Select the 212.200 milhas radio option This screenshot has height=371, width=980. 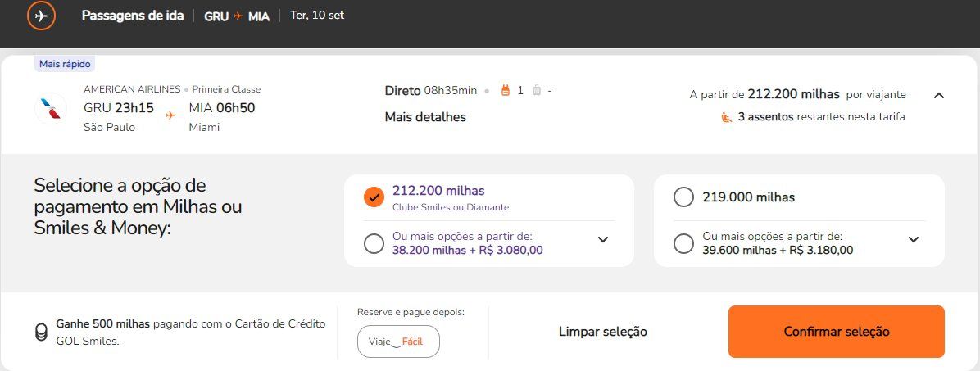[374, 197]
